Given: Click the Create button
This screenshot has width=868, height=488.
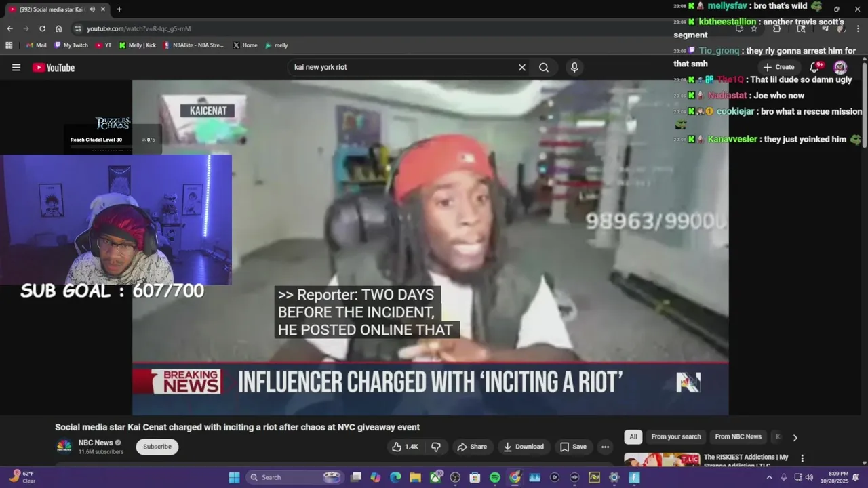Looking at the screenshot, I should 778,67.
